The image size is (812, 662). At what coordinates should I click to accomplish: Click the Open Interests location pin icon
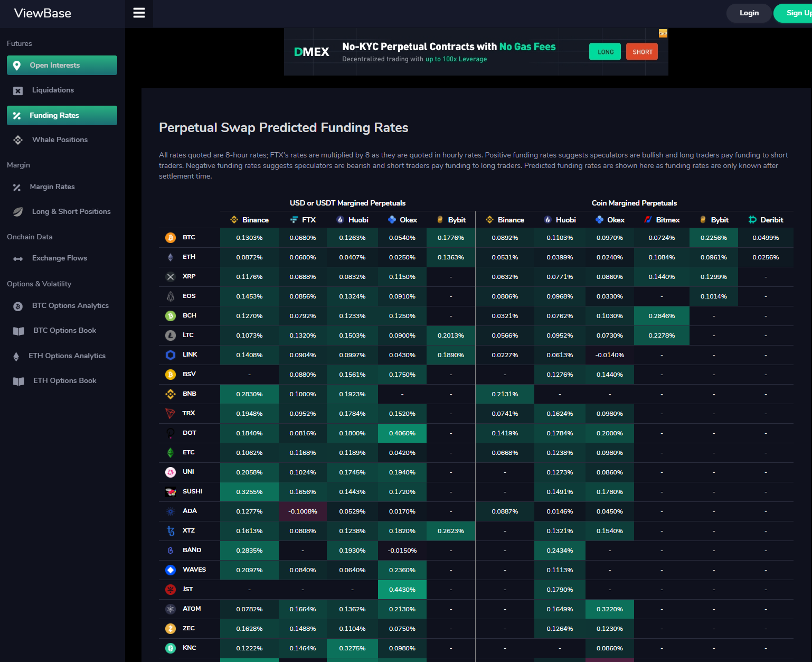click(17, 66)
